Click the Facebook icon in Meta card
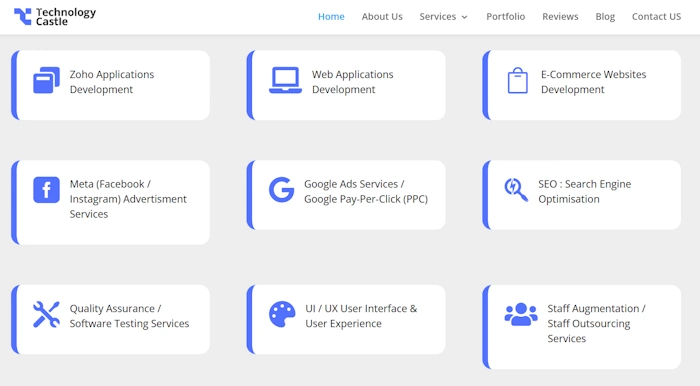Image resolution: width=700 pixels, height=386 pixels. [x=46, y=190]
